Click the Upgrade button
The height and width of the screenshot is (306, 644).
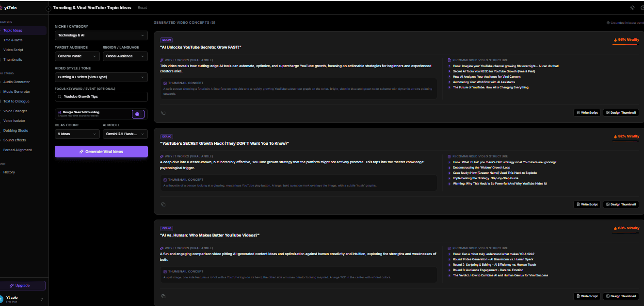click(x=22, y=286)
